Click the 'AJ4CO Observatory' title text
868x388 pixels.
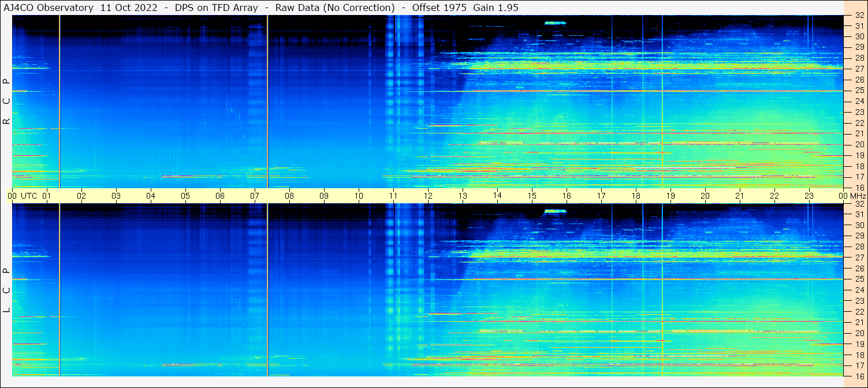click(49, 8)
